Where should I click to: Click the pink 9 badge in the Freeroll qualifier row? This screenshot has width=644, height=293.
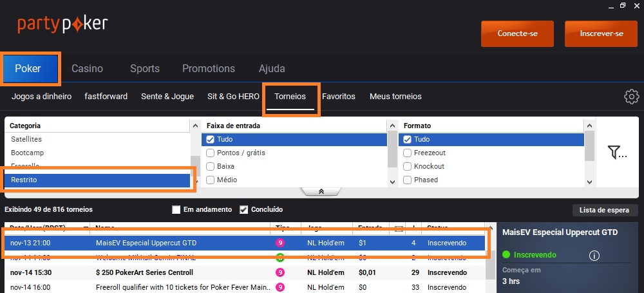280,287
